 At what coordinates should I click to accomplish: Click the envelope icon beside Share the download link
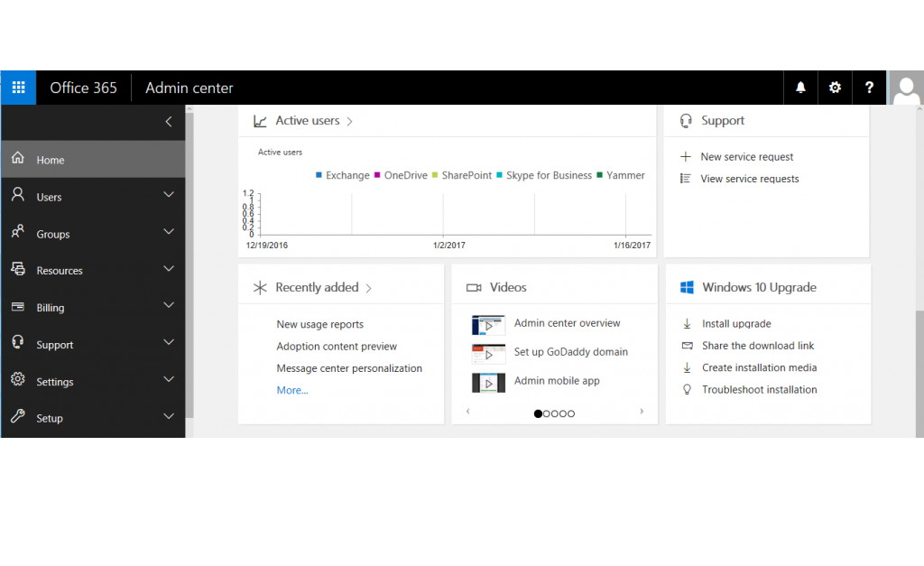[x=687, y=346]
